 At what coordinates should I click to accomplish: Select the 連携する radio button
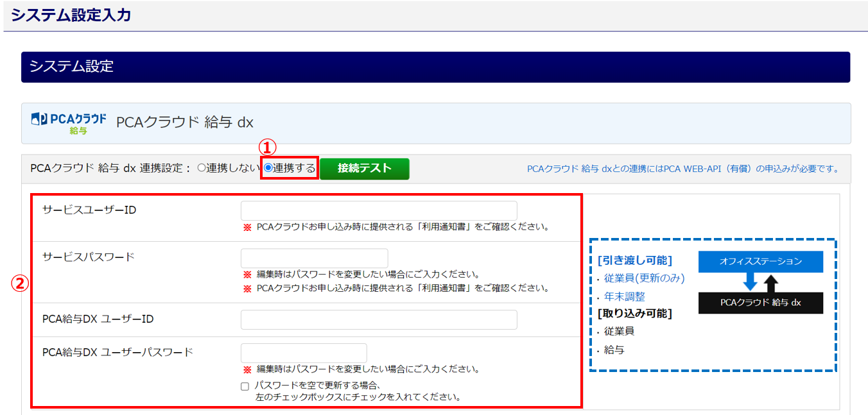[x=268, y=168]
